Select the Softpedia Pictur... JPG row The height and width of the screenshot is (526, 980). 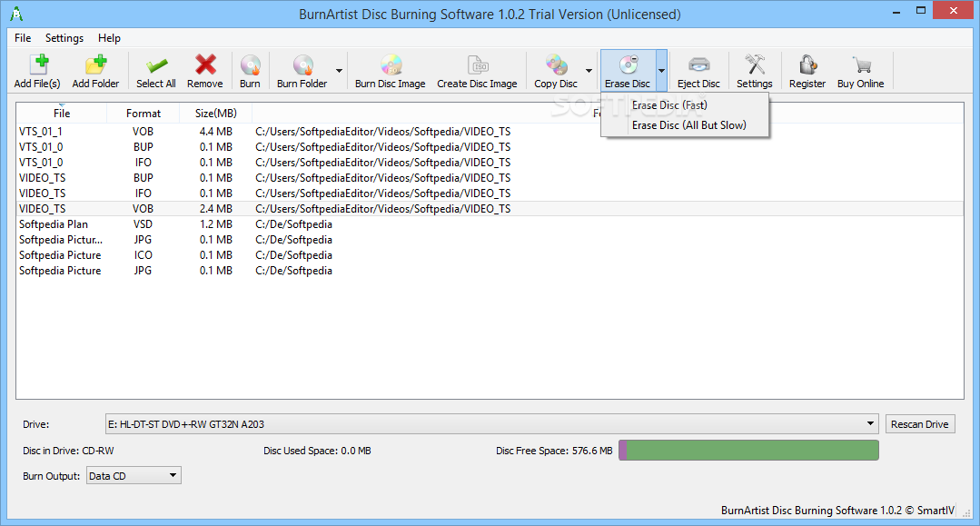490,240
